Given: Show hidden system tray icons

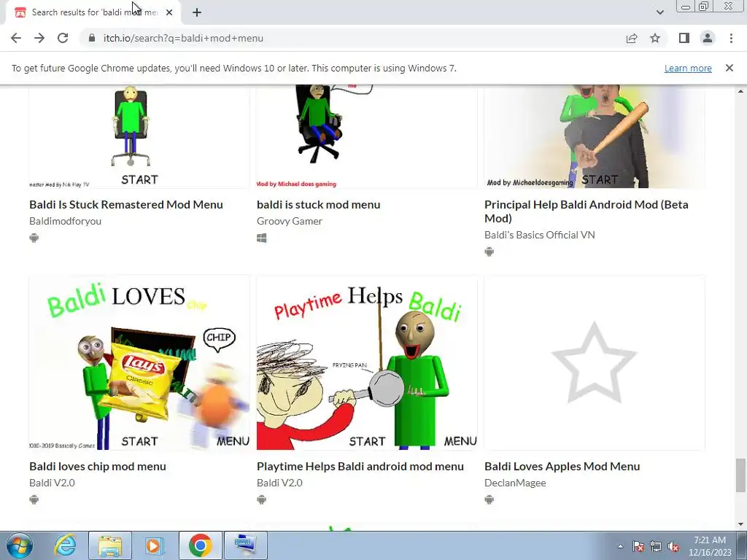Looking at the screenshot, I should tap(620, 546).
